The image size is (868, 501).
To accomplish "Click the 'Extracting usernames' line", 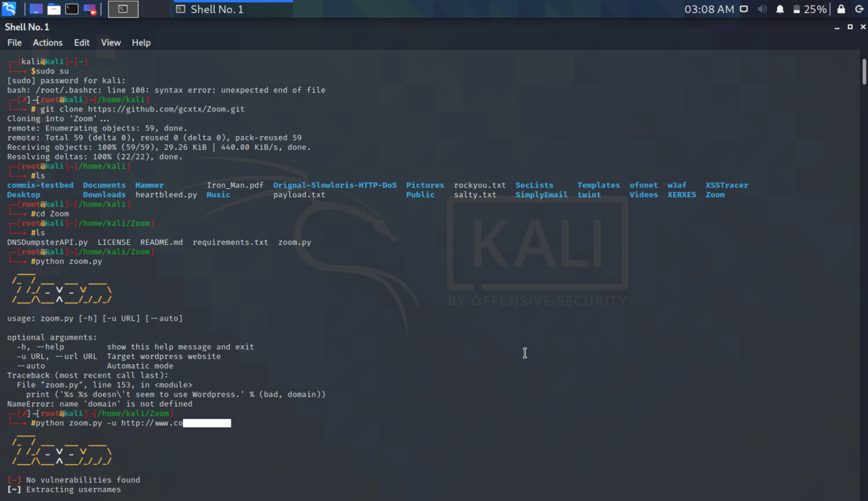I will (x=64, y=490).
